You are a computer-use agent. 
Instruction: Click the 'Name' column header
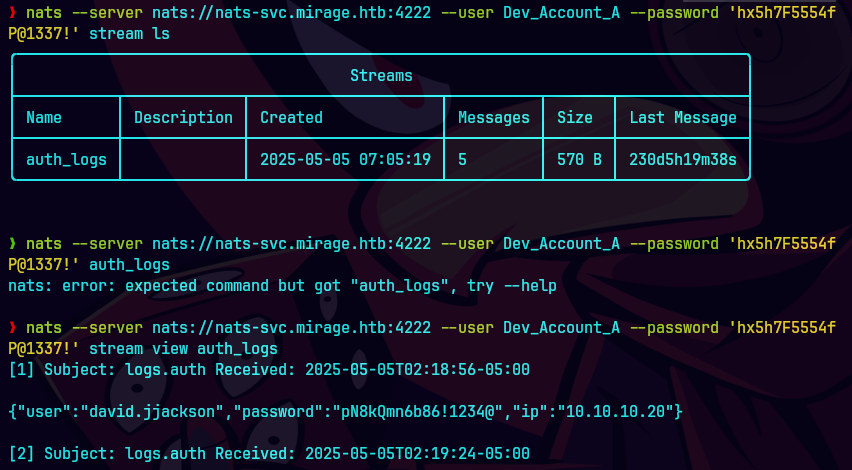pos(44,117)
